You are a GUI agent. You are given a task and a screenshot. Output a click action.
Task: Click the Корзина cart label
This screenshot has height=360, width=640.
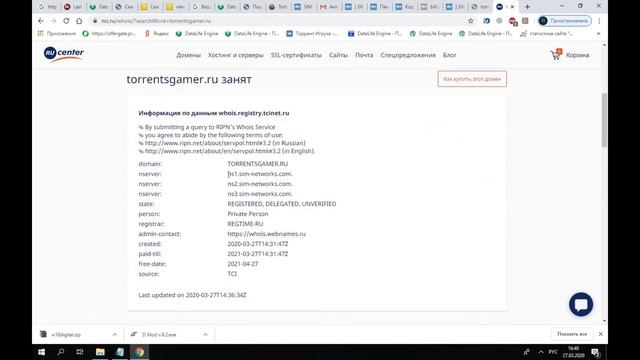[x=578, y=55]
